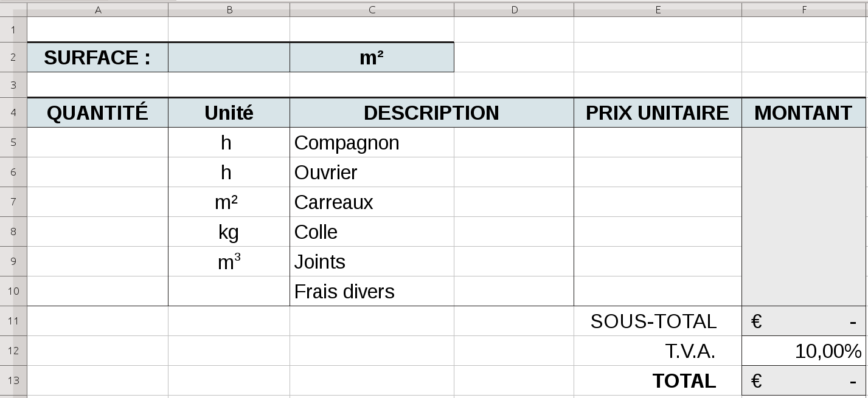Select the MONTANT header cell
868x398 pixels.
[x=803, y=113]
